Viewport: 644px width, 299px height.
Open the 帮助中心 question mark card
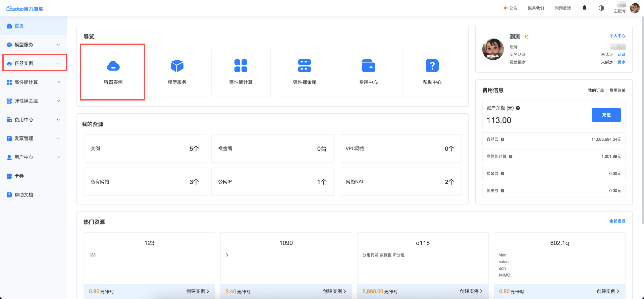click(432, 72)
